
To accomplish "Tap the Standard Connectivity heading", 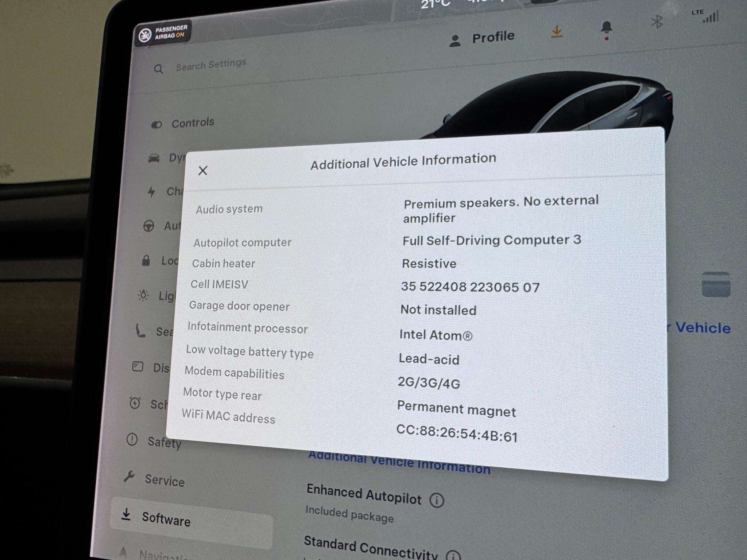I will (x=371, y=547).
